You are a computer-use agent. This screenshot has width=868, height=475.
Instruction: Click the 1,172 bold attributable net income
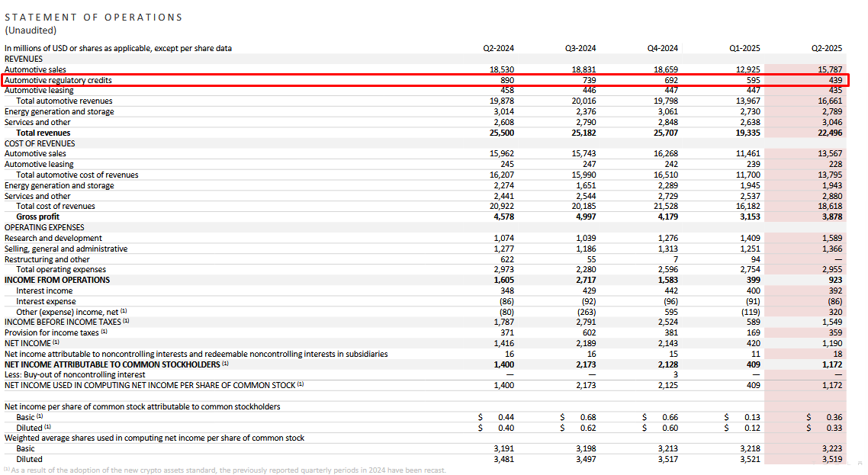(832, 365)
